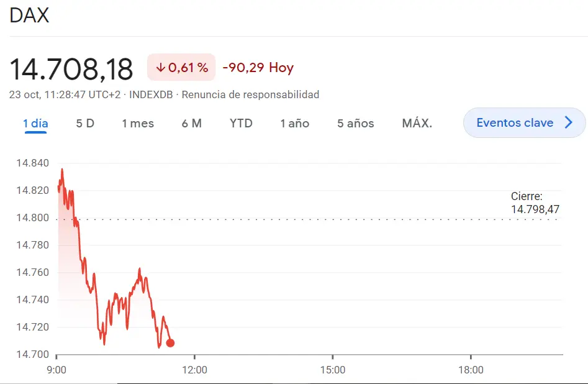Screen dimensions: 588x384
Task: Open the 1 año chart view
Action: [294, 123]
